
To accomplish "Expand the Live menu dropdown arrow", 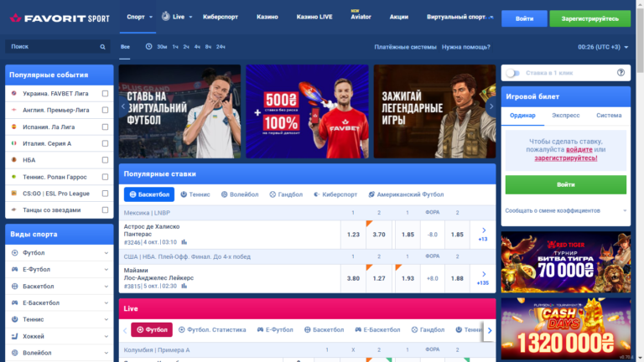I will 190,18.
